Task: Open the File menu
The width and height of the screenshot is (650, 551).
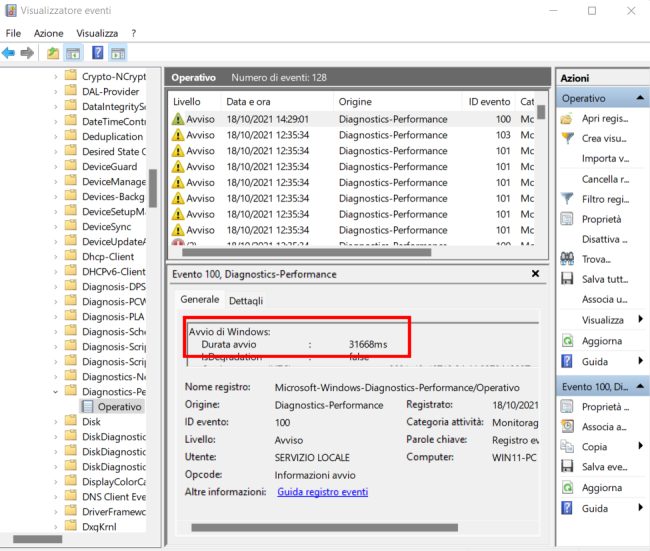Action: click(x=13, y=33)
